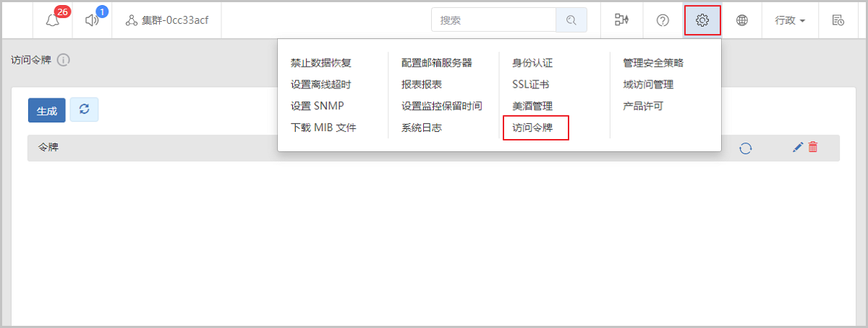Choose SSL证书 from the settings menu
This screenshot has height=328, width=868.
click(530, 85)
